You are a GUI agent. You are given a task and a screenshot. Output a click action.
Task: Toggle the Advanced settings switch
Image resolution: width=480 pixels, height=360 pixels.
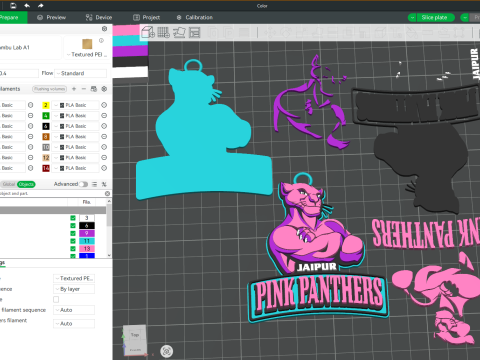click(x=83, y=184)
